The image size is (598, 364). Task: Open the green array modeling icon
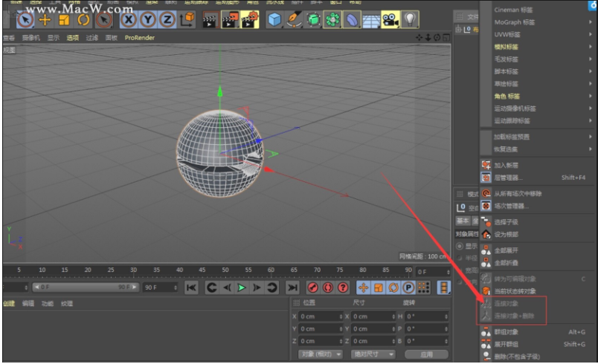click(332, 19)
